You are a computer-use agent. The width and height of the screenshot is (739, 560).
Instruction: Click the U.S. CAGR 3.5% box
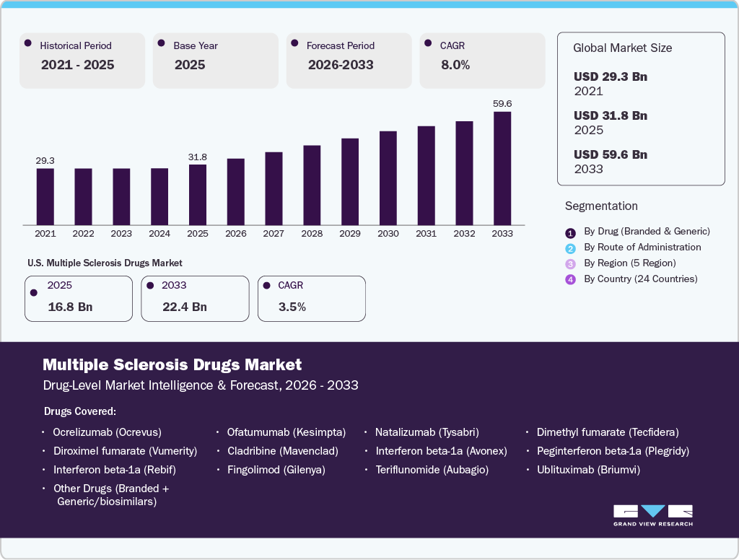312,299
